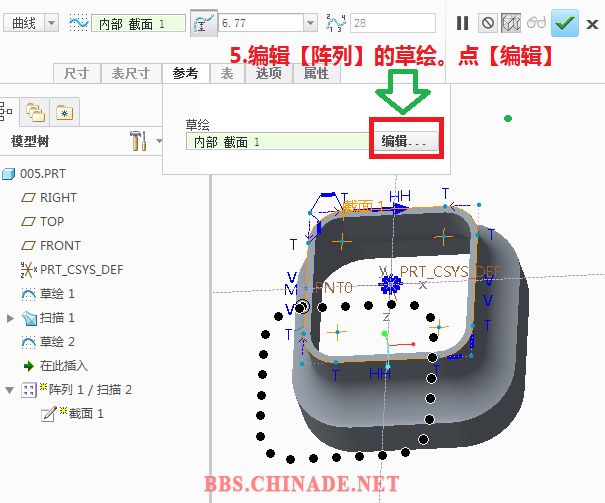
Task: Open the favorites navigator tab
Action: point(64,112)
